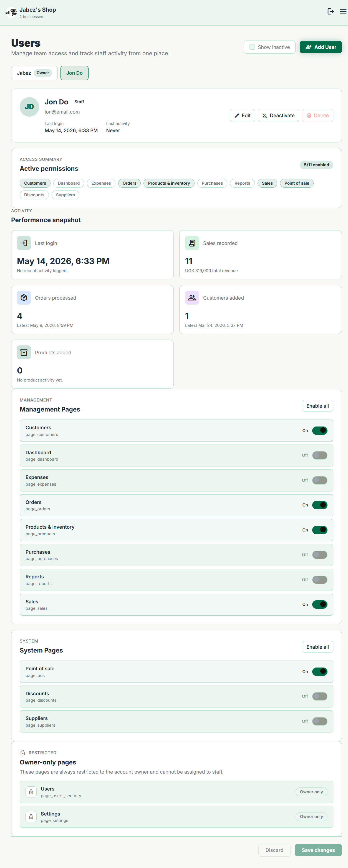Select the Jon Do user tab
The width and height of the screenshot is (348, 868).
click(74, 73)
